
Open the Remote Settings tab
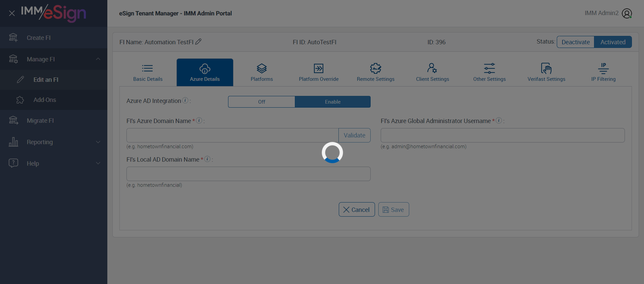coord(376,72)
